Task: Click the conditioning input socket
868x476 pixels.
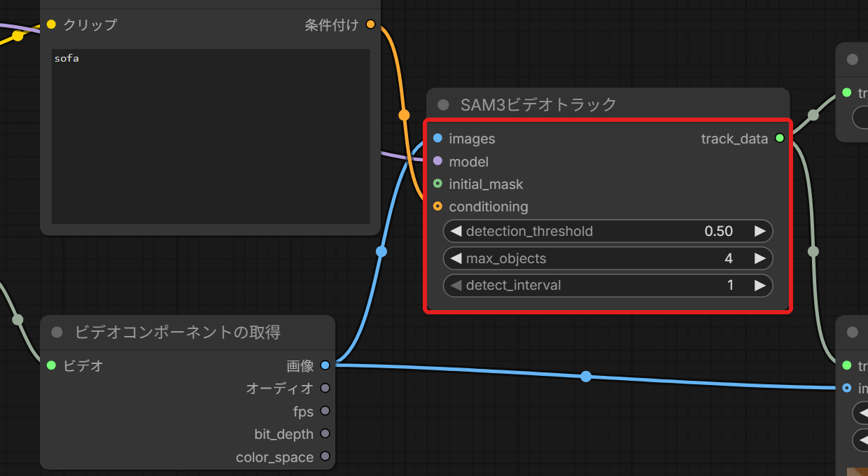Action: (x=437, y=206)
